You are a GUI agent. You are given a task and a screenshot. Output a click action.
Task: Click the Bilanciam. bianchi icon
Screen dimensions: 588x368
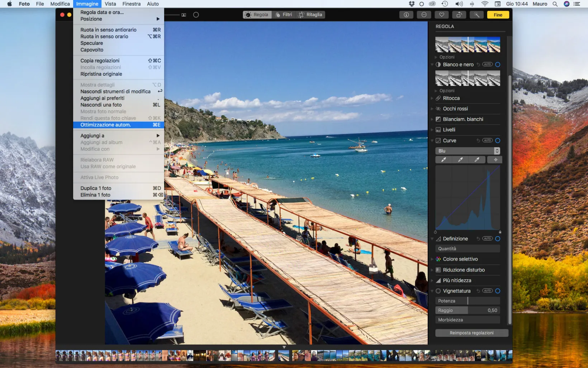click(x=438, y=119)
